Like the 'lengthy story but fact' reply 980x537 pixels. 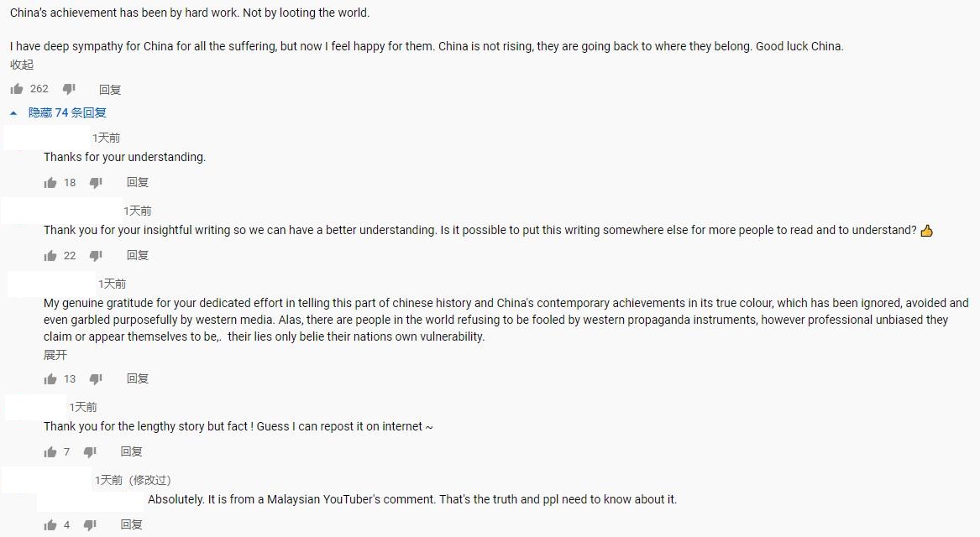(50, 451)
